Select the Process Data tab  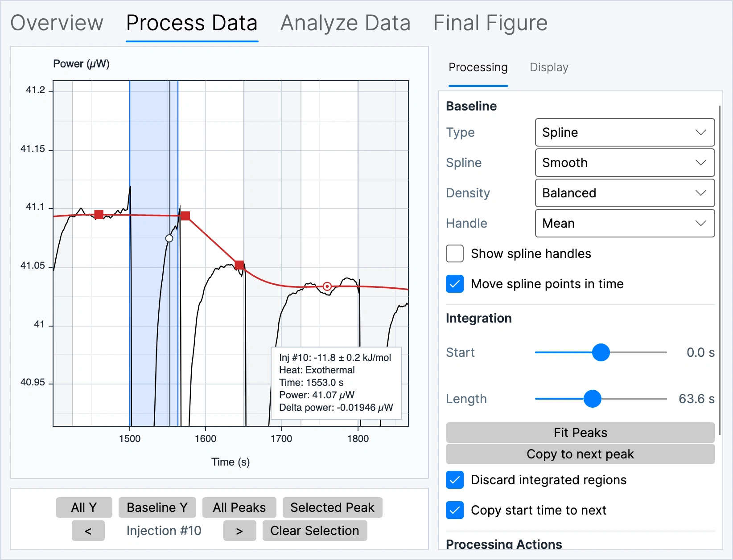coord(192,23)
